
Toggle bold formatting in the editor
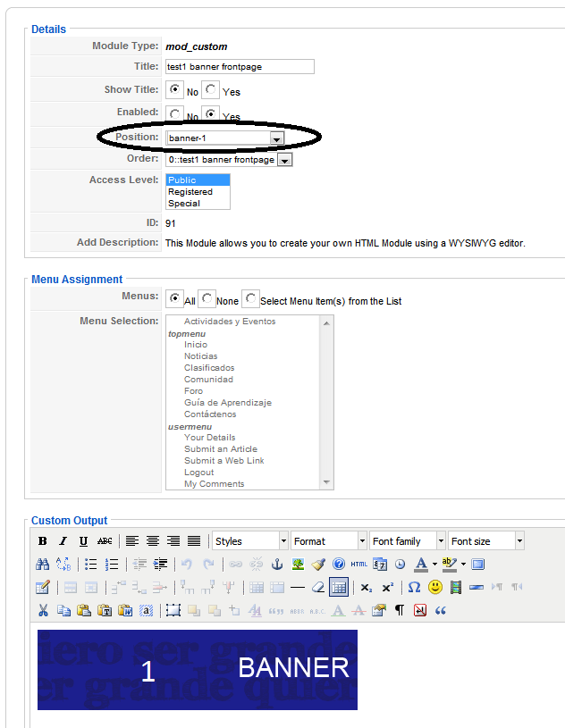click(x=43, y=541)
